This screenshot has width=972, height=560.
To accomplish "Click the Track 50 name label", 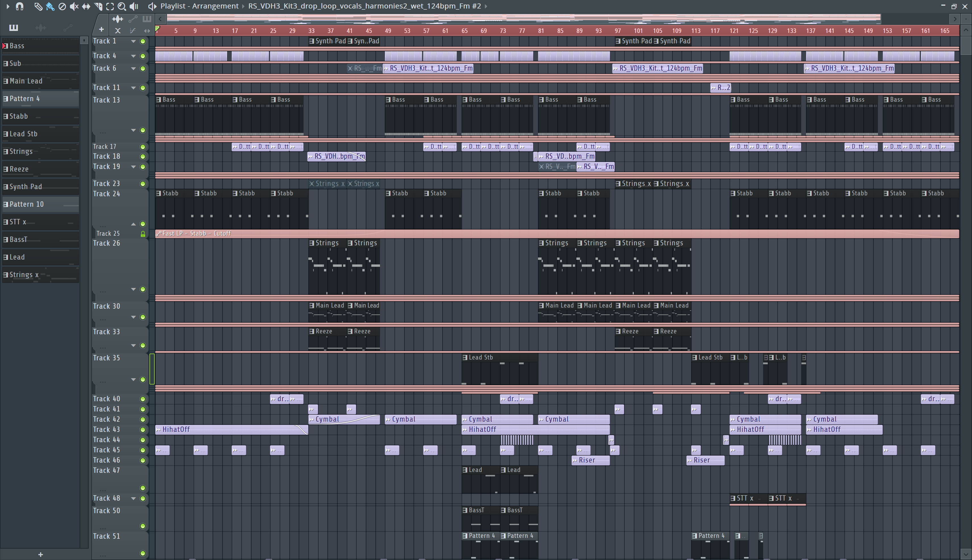I will (x=106, y=511).
